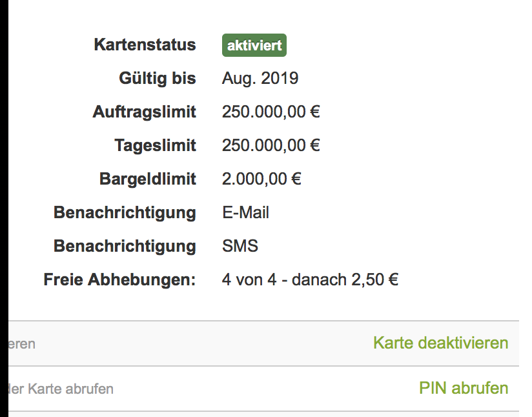Click the "Karte deaktivieren" link
Screen dimensions: 532x417
[x=440, y=343]
